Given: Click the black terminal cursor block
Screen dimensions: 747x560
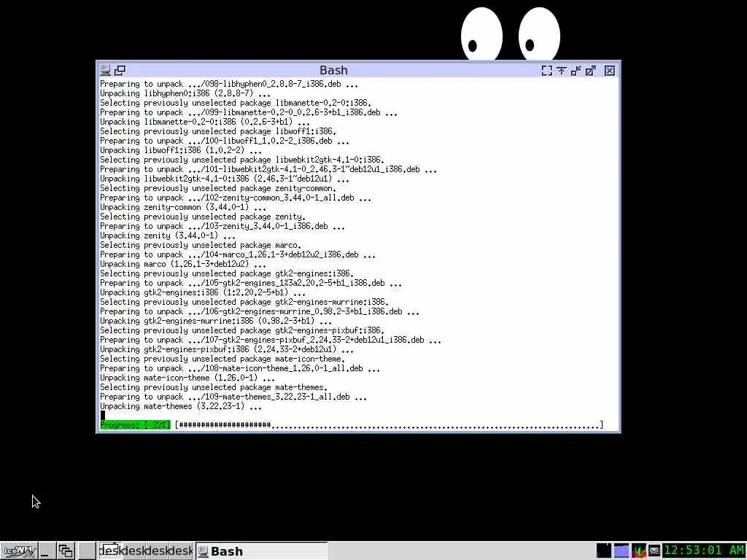Looking at the screenshot, I should [x=102, y=415].
